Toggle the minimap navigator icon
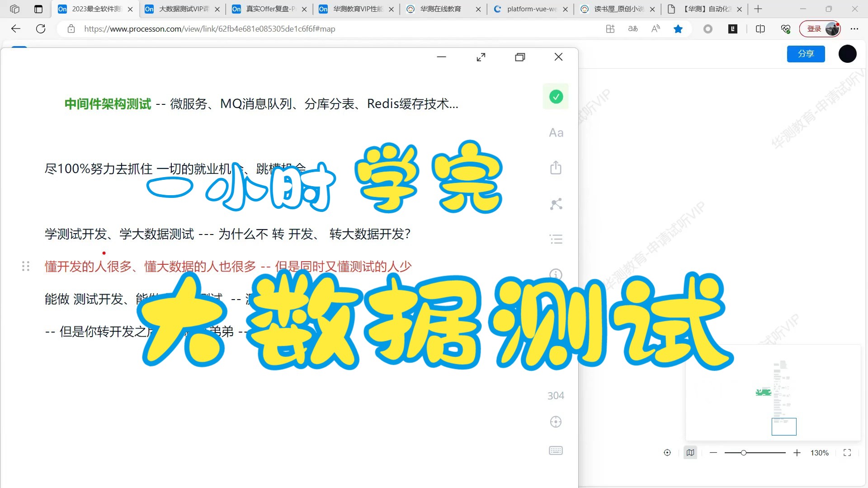868x488 pixels. click(690, 453)
